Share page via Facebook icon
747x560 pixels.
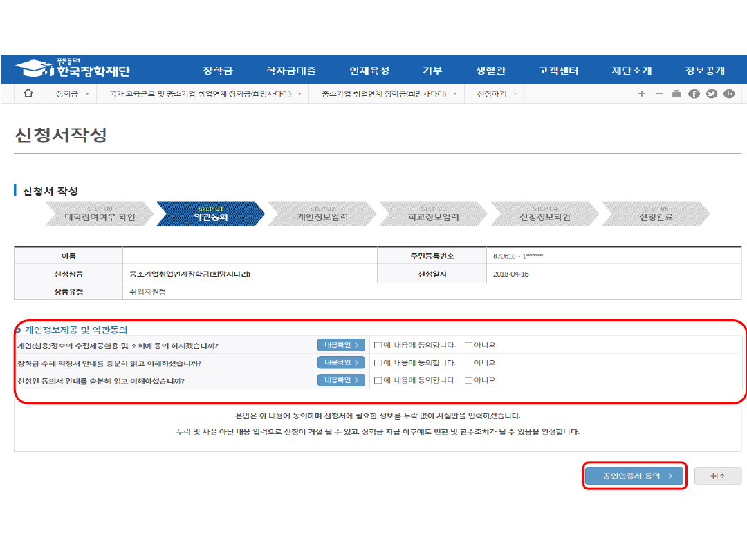[x=694, y=94]
